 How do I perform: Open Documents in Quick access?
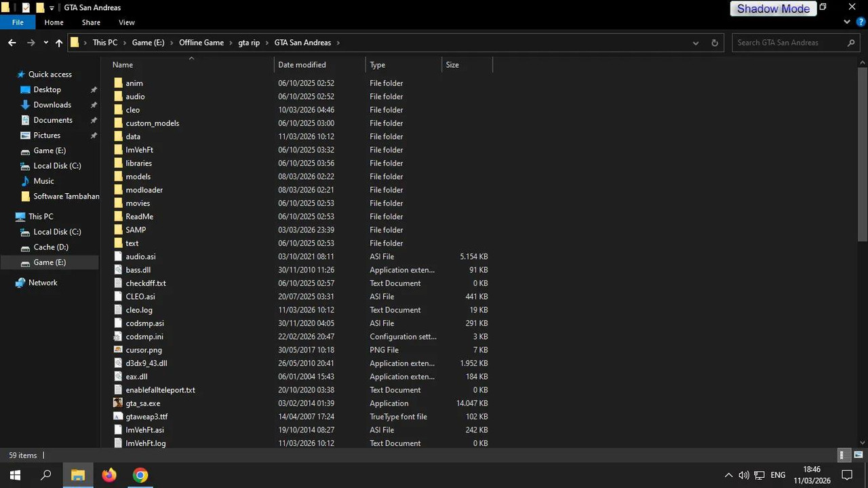[53, 120]
